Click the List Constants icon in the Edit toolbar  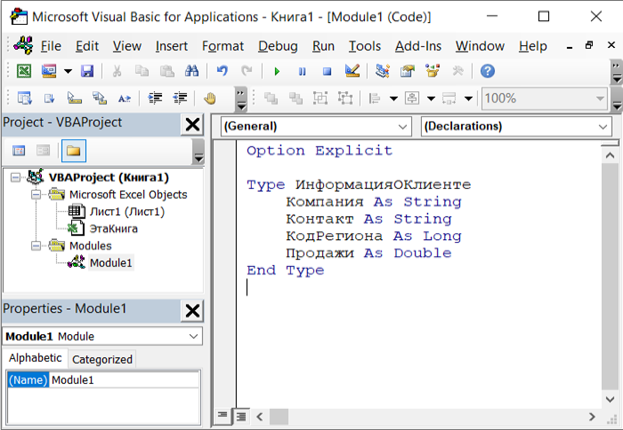point(50,98)
